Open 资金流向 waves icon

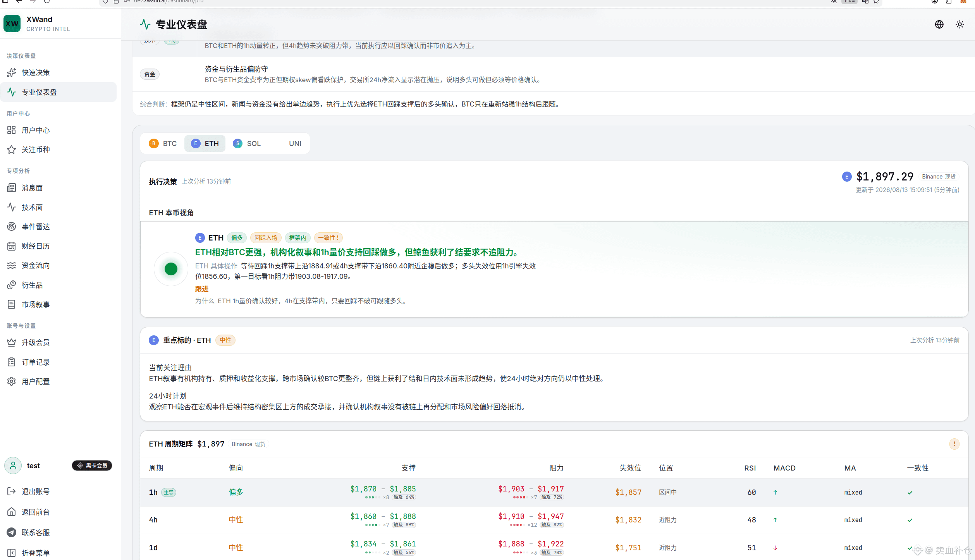click(x=12, y=265)
